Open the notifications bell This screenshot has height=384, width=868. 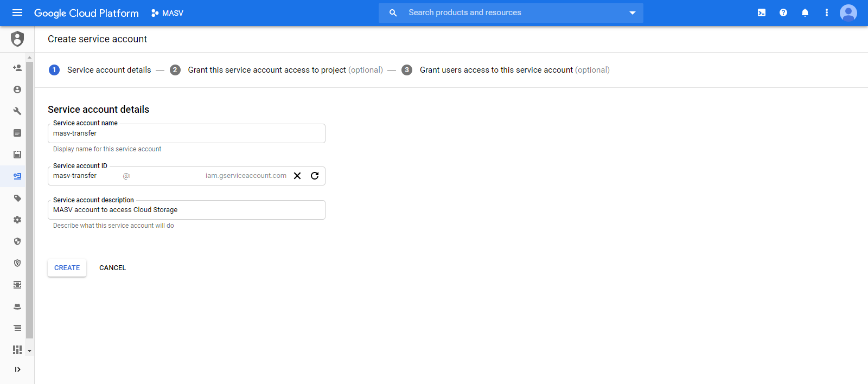(805, 12)
